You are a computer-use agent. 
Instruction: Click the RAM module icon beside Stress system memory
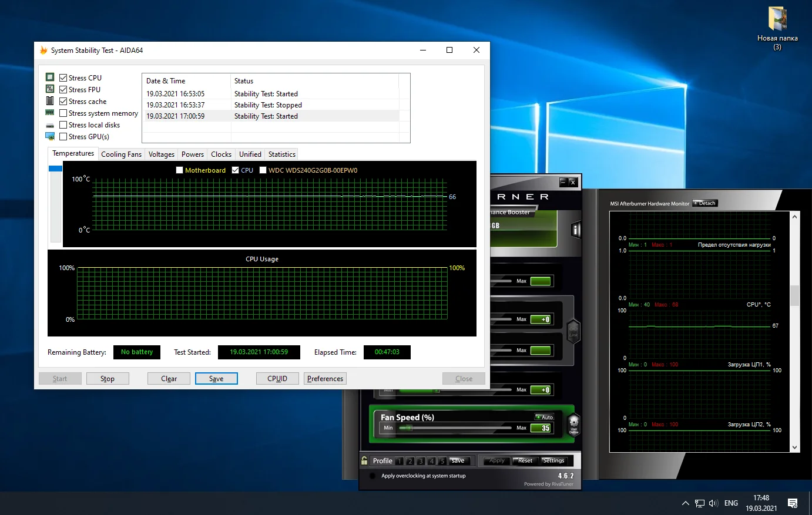[x=50, y=113]
